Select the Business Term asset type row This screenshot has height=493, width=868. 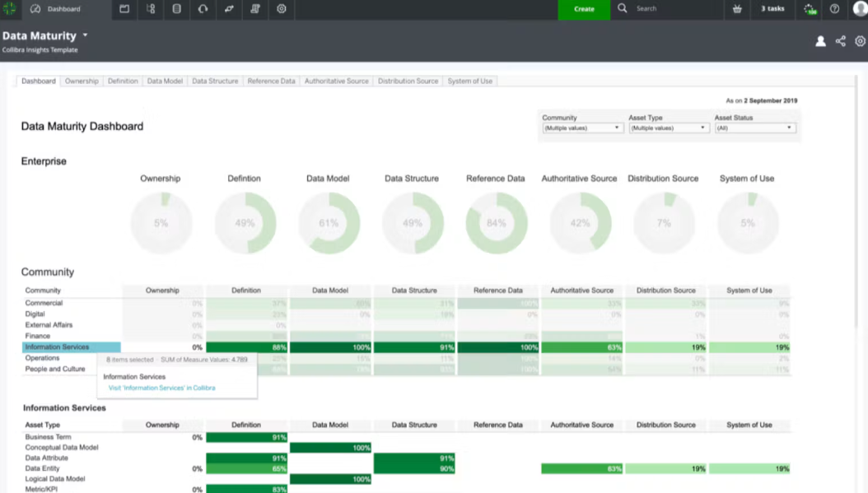click(406, 437)
